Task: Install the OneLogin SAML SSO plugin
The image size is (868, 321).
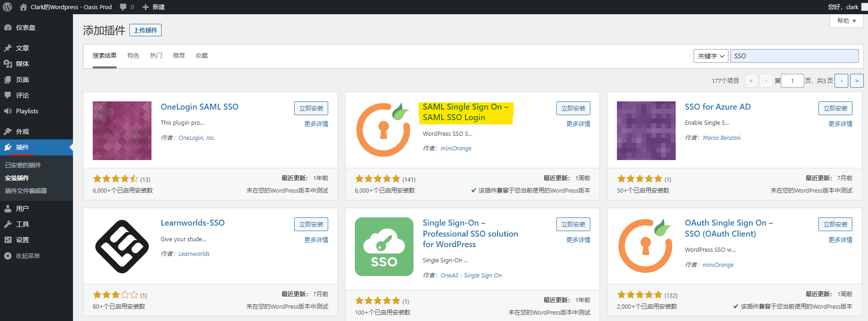Action: tap(311, 108)
